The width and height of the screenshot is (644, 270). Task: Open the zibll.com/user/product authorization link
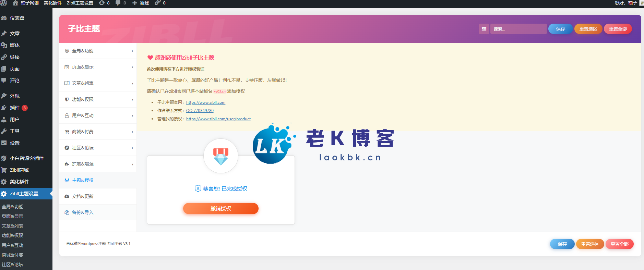click(x=218, y=119)
